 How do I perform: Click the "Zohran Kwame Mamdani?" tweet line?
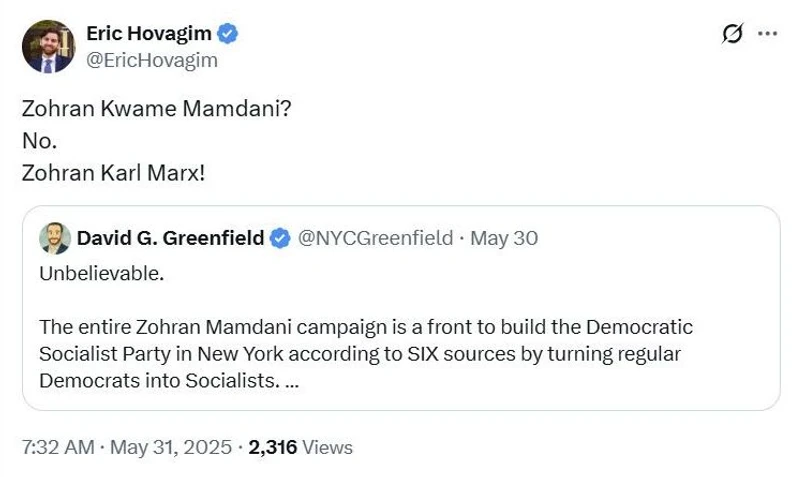[x=155, y=110]
